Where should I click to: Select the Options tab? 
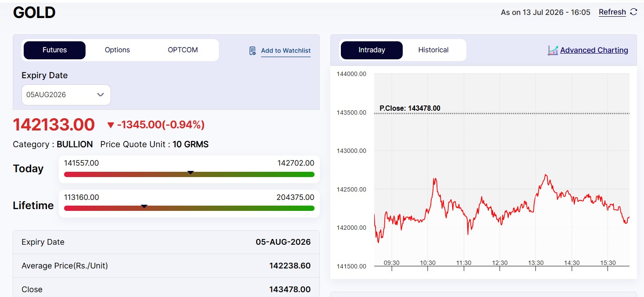[x=117, y=50]
